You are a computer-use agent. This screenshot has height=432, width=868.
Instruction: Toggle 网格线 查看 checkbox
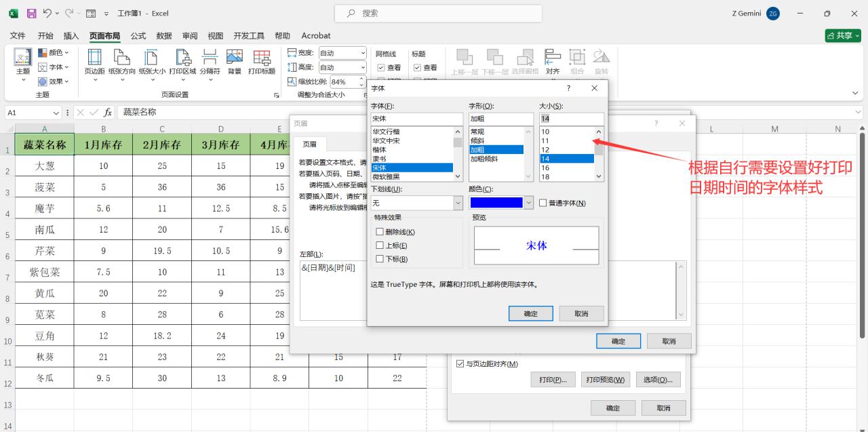[x=380, y=68]
